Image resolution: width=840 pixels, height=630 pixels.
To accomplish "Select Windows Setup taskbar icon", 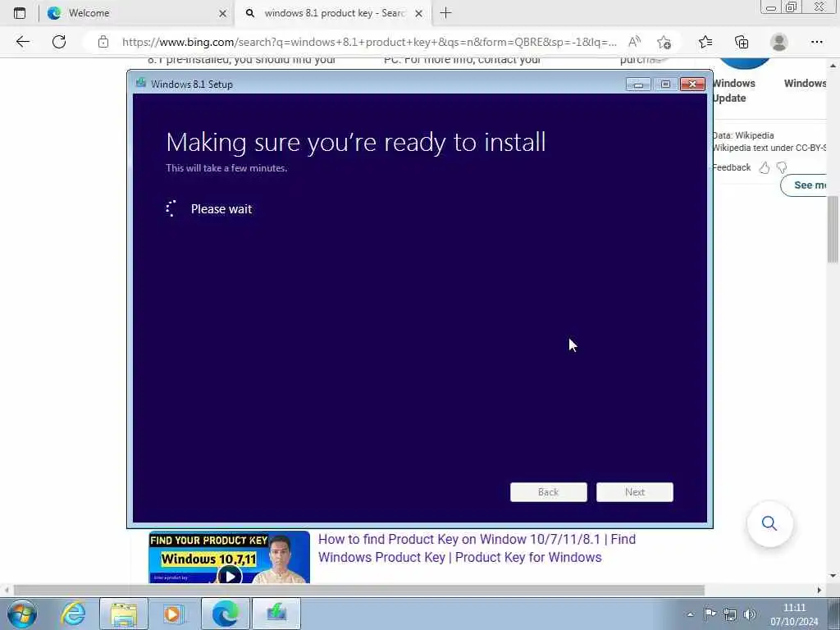I will [x=276, y=614].
